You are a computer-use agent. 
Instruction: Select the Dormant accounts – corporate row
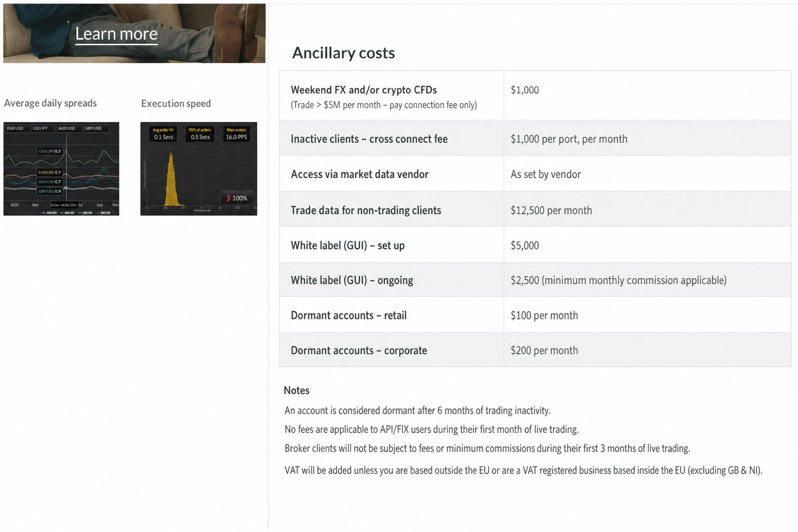pos(535,350)
